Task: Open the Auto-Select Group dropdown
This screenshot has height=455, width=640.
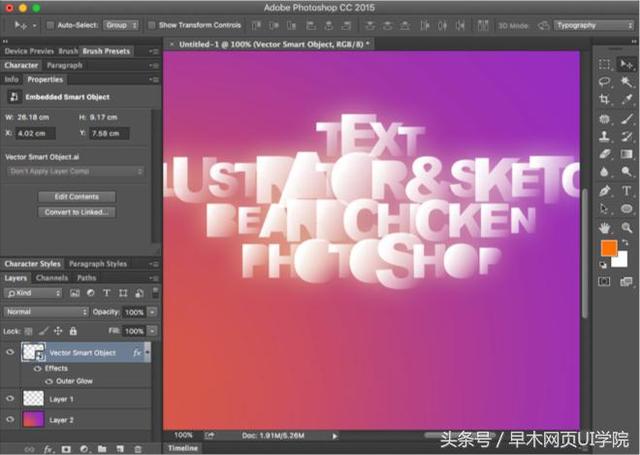Action: (x=121, y=25)
